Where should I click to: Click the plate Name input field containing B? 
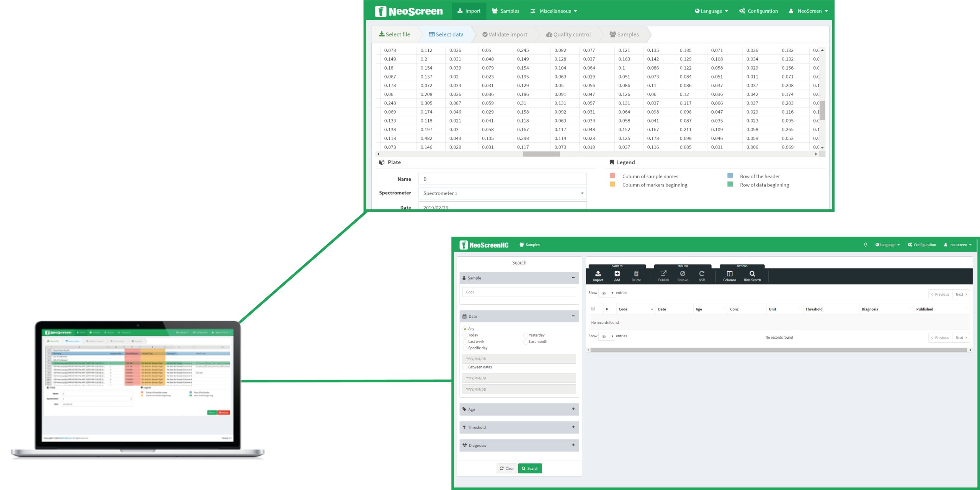(x=503, y=179)
